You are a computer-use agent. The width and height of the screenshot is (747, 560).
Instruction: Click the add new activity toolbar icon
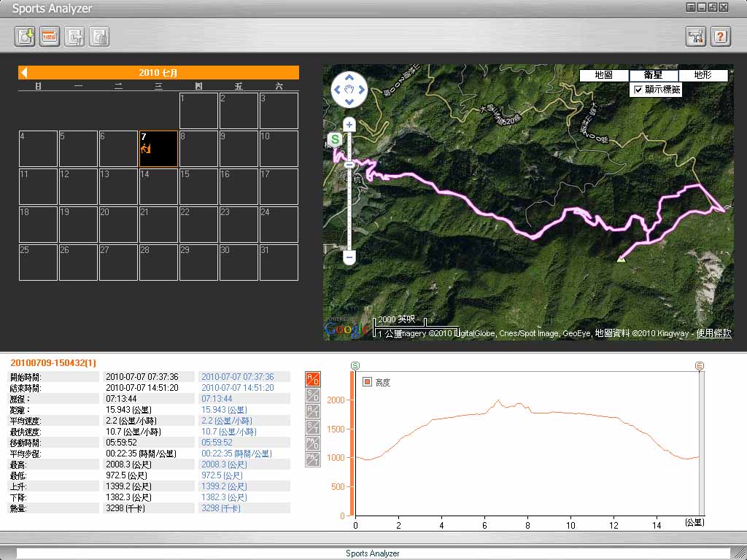tap(25, 36)
